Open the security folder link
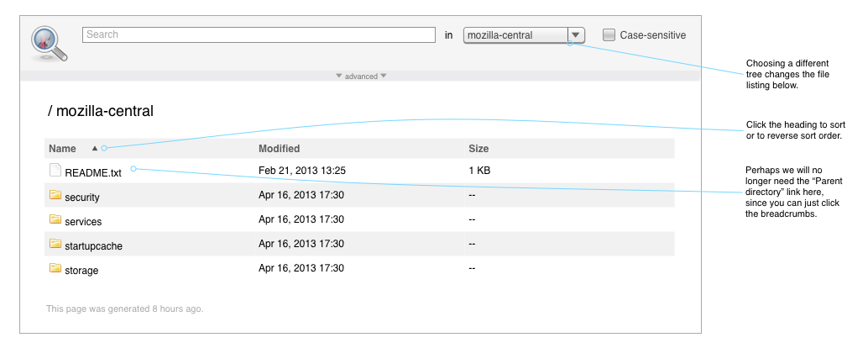The image size is (868, 348). [x=82, y=198]
